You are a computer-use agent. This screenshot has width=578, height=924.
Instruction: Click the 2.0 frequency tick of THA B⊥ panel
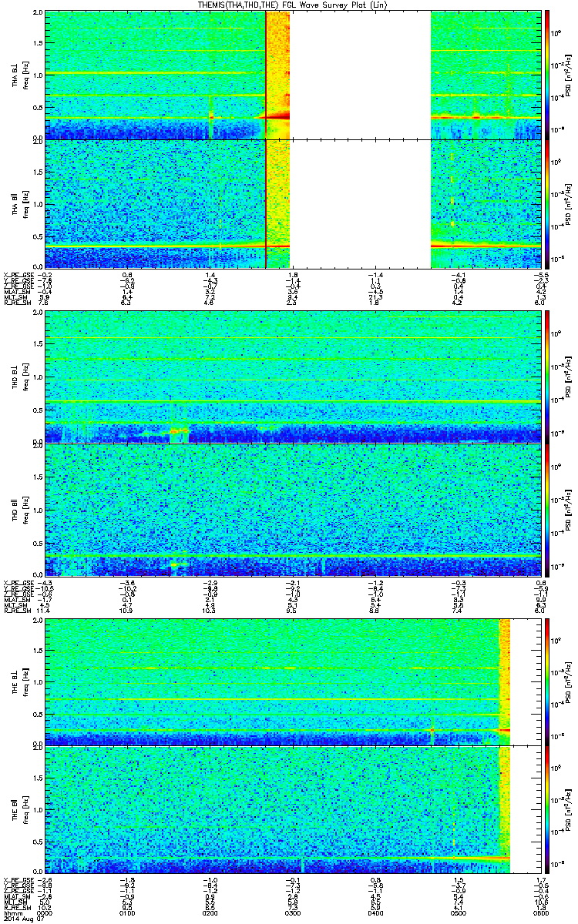click(x=38, y=14)
